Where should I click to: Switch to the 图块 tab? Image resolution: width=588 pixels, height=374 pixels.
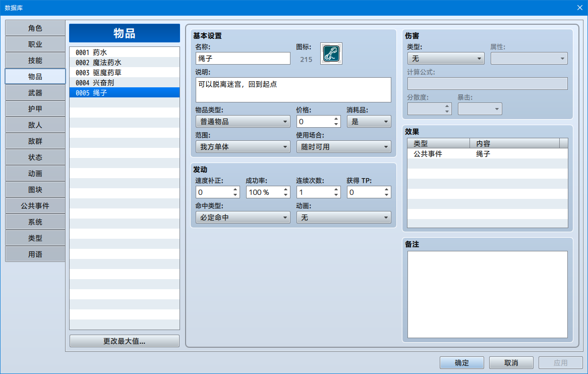[35, 190]
